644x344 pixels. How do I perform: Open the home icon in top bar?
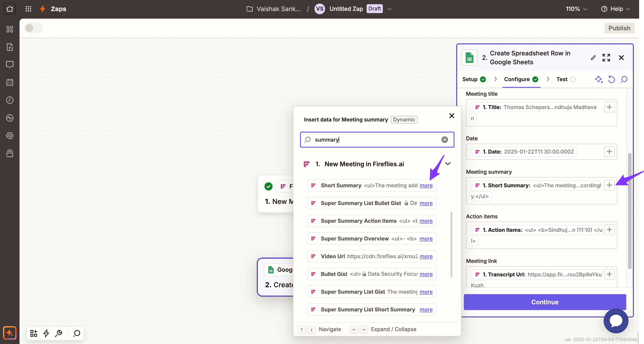pos(10,9)
